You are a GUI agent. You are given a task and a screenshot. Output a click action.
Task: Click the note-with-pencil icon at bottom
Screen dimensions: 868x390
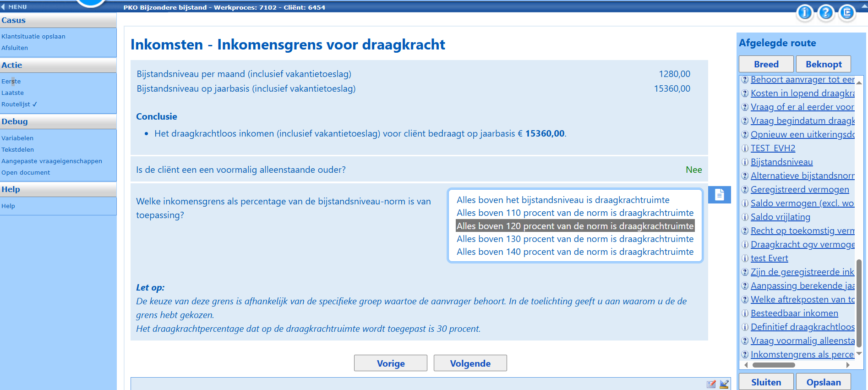pyautogui.click(x=711, y=384)
